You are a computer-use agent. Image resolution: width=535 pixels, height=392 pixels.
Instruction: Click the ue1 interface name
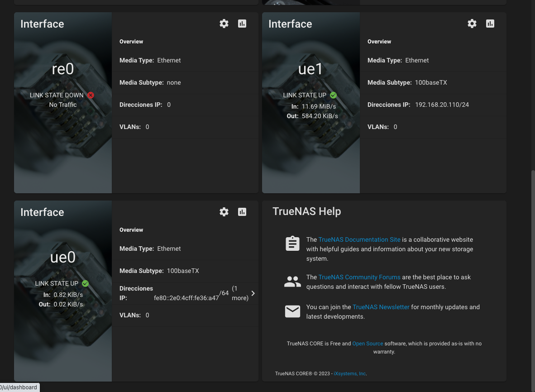coord(310,69)
